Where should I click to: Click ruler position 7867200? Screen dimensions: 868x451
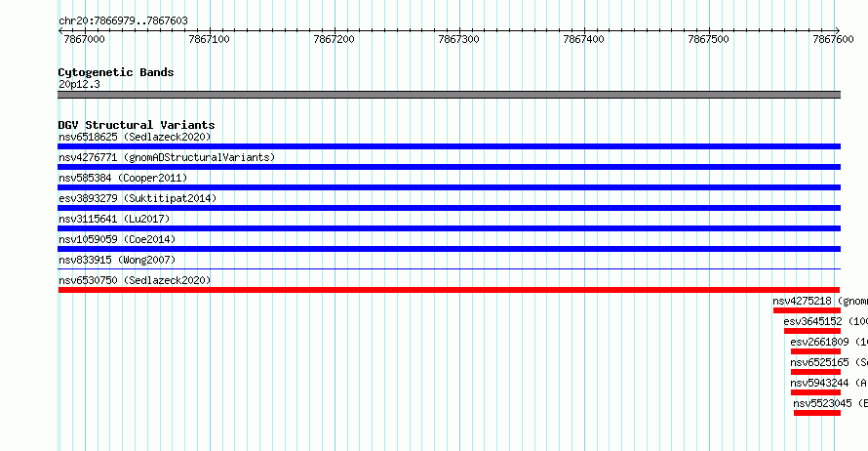pos(334,39)
